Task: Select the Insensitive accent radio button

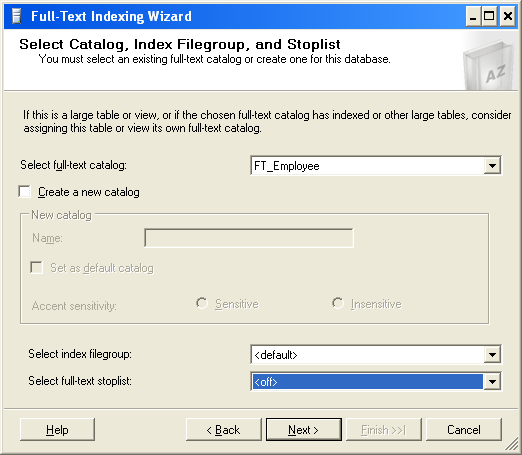Action: pyautogui.click(x=338, y=303)
